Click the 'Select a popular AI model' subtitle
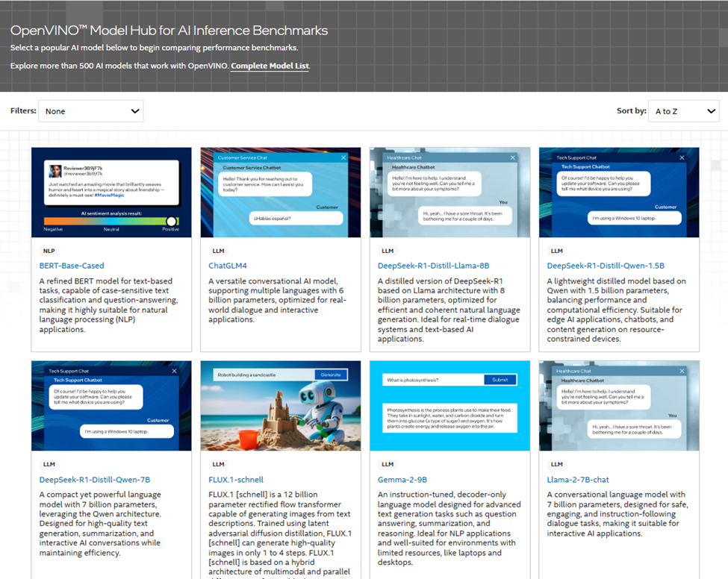The width and height of the screenshot is (728, 579). (154, 48)
